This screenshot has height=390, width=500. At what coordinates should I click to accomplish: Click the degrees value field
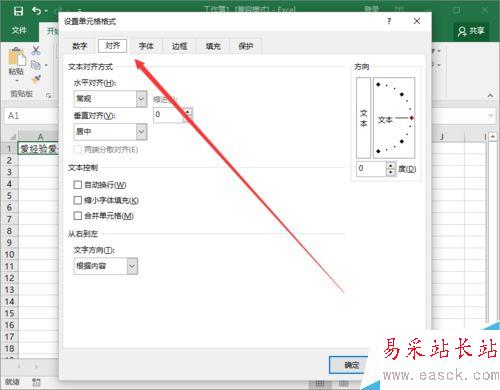tap(371, 169)
